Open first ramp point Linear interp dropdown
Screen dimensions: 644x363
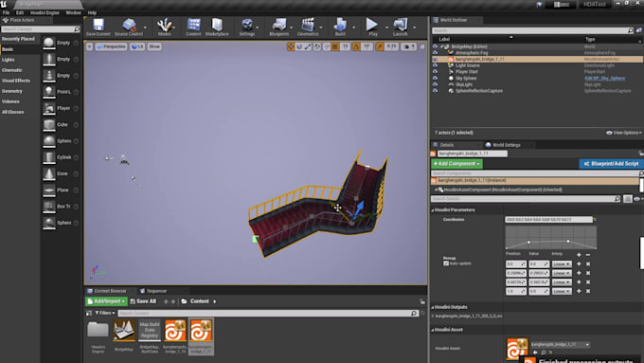(562, 263)
